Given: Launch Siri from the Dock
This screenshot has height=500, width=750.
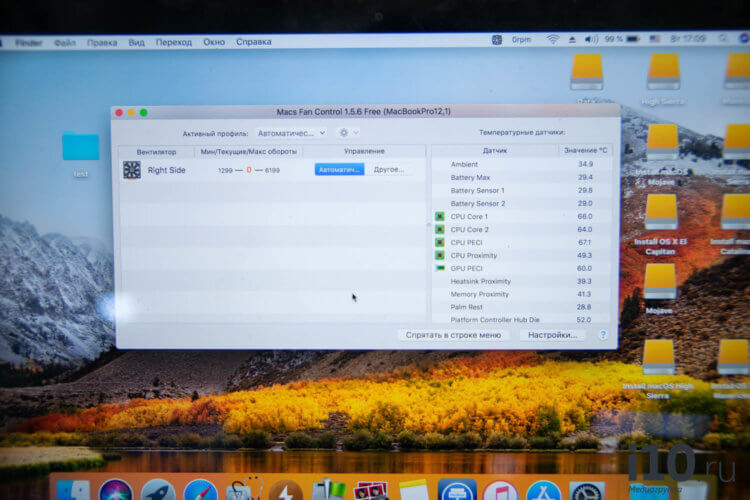Looking at the screenshot, I should tap(116, 490).
